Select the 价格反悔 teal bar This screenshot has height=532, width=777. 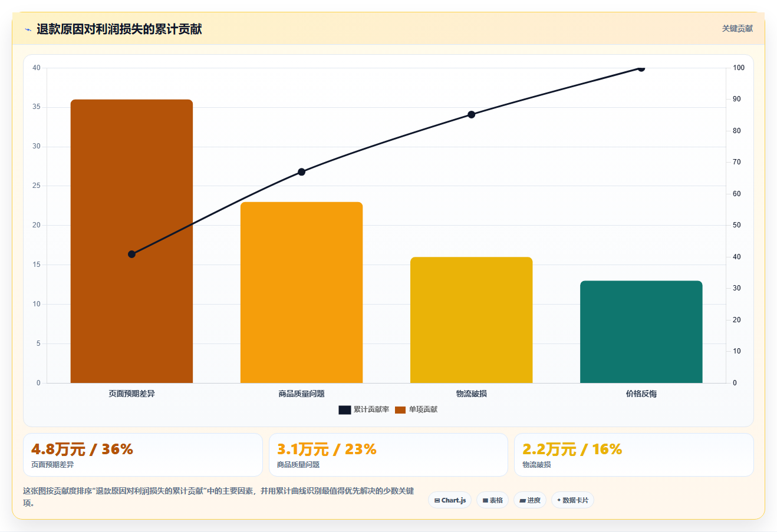tap(641, 332)
